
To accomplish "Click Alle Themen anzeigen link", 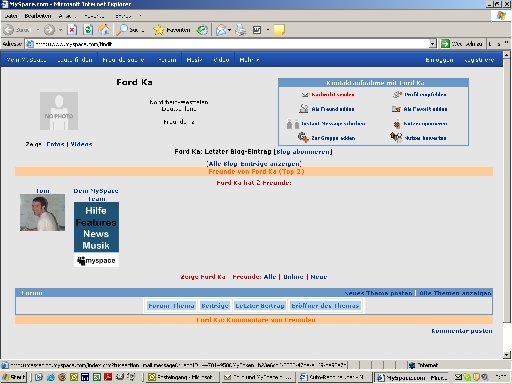I will [x=455, y=293].
